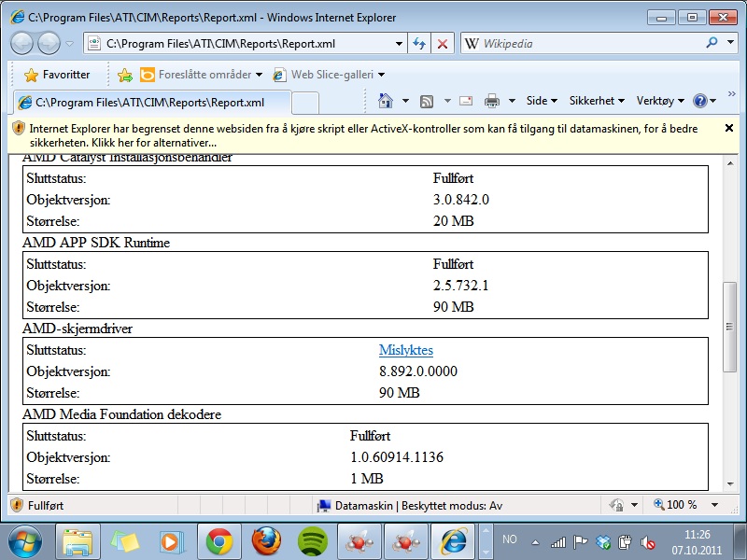Image resolution: width=747 pixels, height=560 pixels.
Task: Expand the address bar history dropdown
Action: [x=399, y=44]
